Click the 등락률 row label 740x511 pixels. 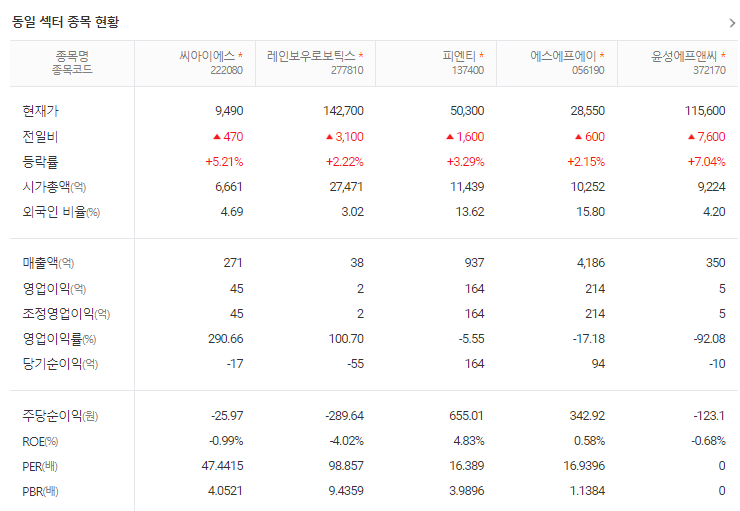40,162
